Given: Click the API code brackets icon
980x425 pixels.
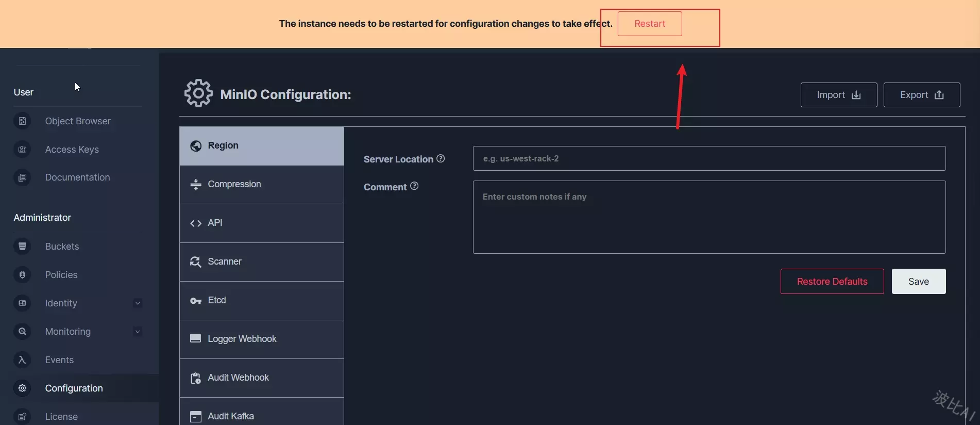Looking at the screenshot, I should (196, 223).
